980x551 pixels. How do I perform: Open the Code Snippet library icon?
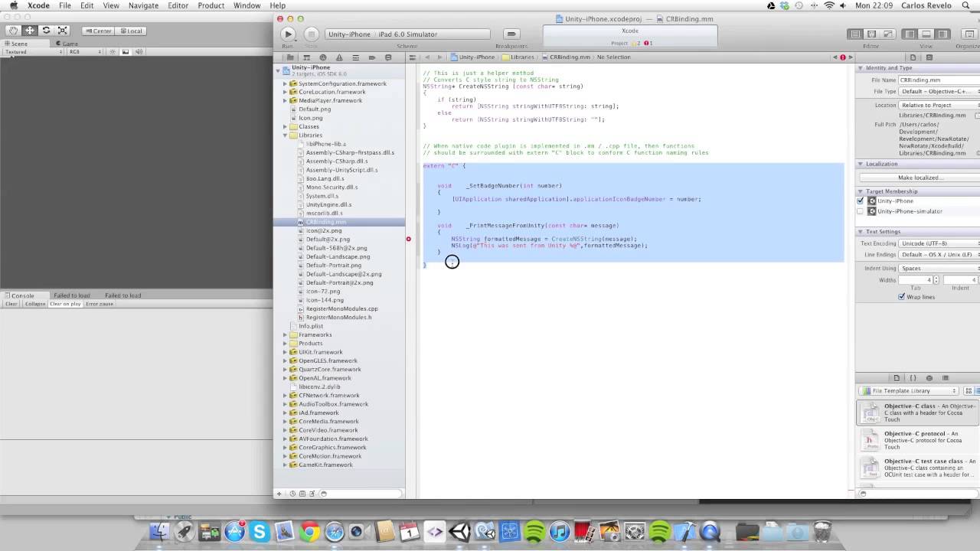click(x=913, y=378)
